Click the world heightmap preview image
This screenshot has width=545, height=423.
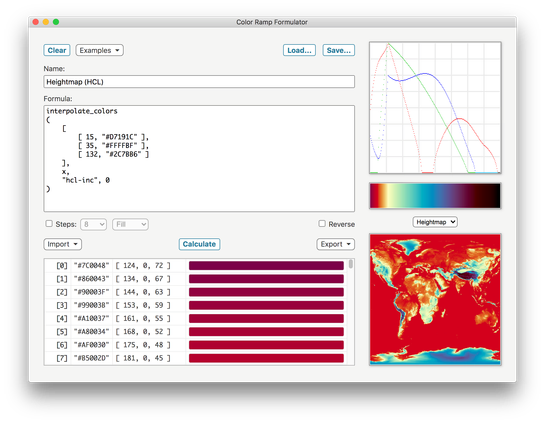click(x=435, y=299)
